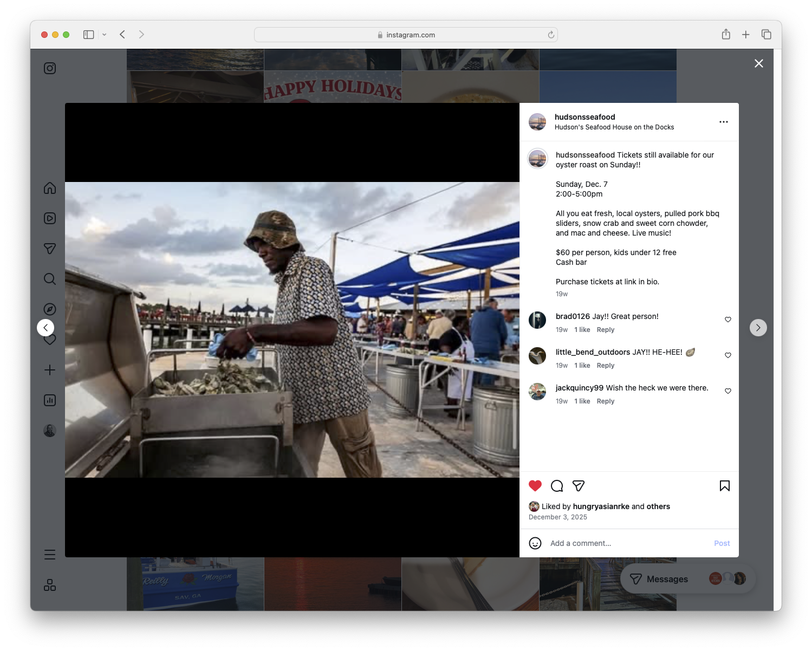Select the Reels icon in the sidebar
This screenshot has width=812, height=651.
coord(49,218)
